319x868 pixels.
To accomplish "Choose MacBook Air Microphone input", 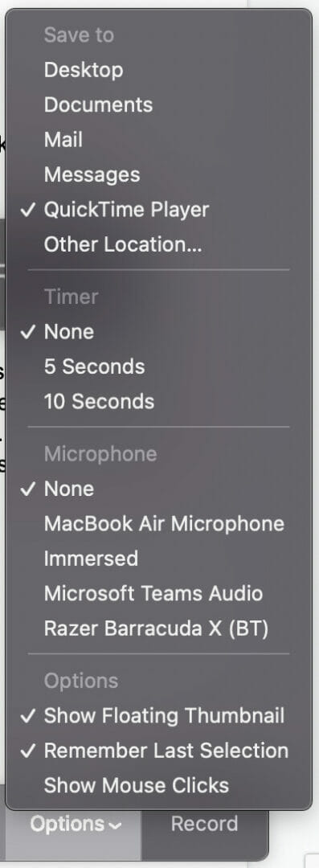I will [159, 524].
